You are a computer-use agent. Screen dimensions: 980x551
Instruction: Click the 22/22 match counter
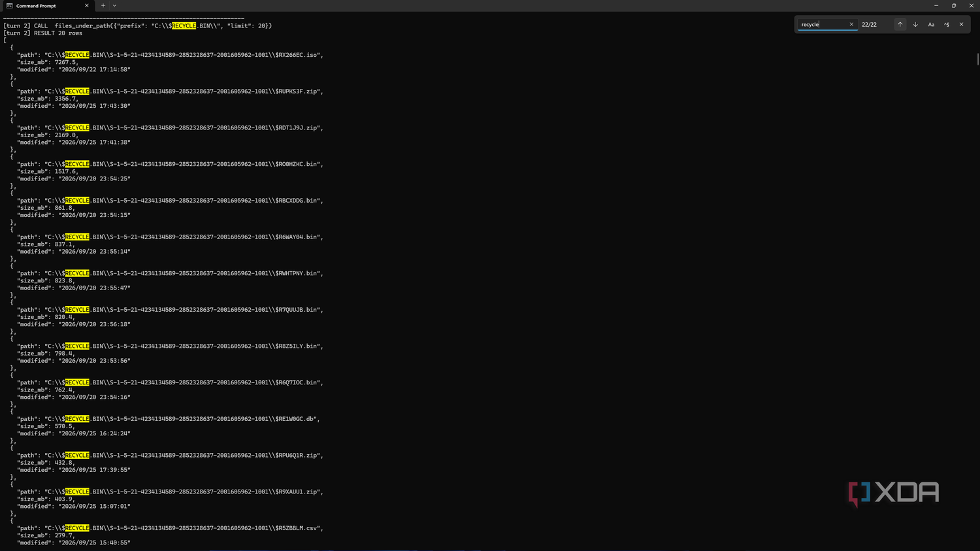[x=869, y=25]
